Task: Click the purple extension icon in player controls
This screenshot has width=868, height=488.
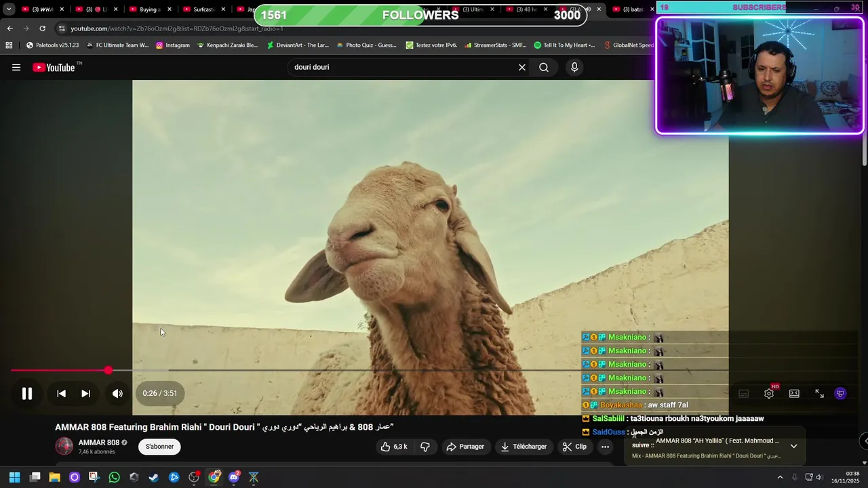Action: pyautogui.click(x=840, y=393)
